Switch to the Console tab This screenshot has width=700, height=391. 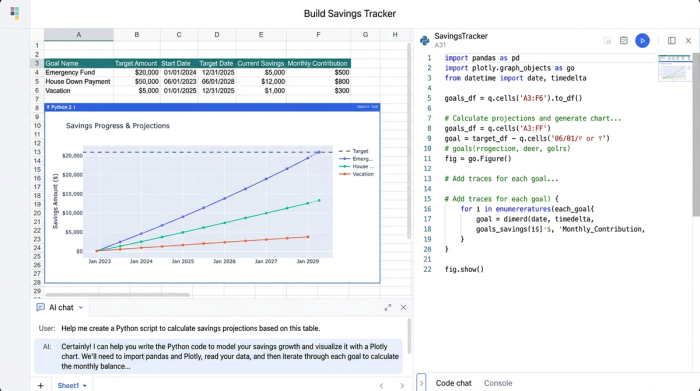(x=498, y=383)
